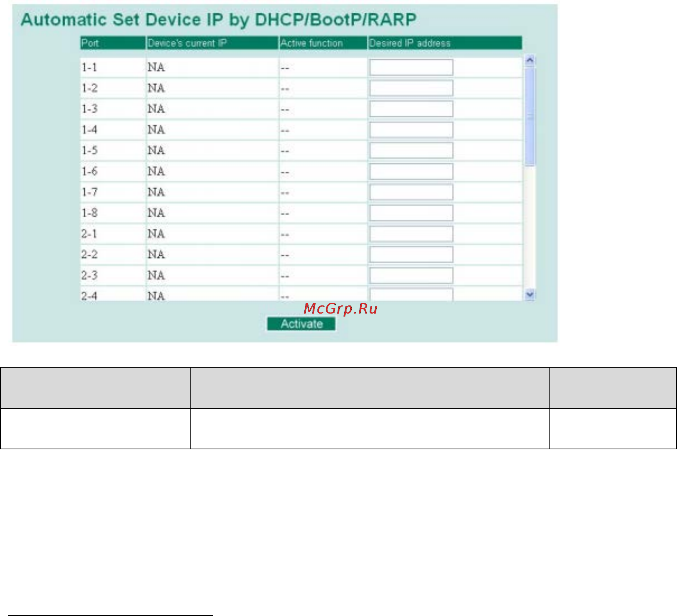Select port label 1-8
677x616 pixels.
(90, 213)
